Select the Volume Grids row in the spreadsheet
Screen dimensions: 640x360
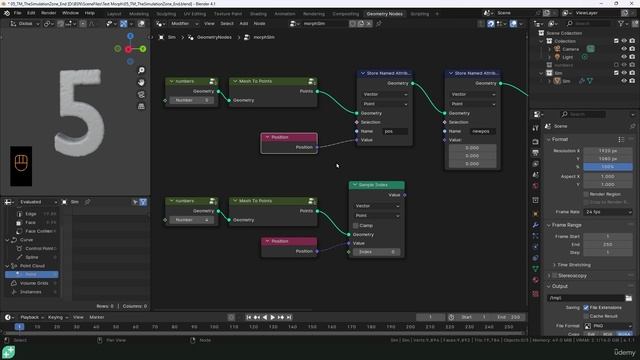click(32, 283)
